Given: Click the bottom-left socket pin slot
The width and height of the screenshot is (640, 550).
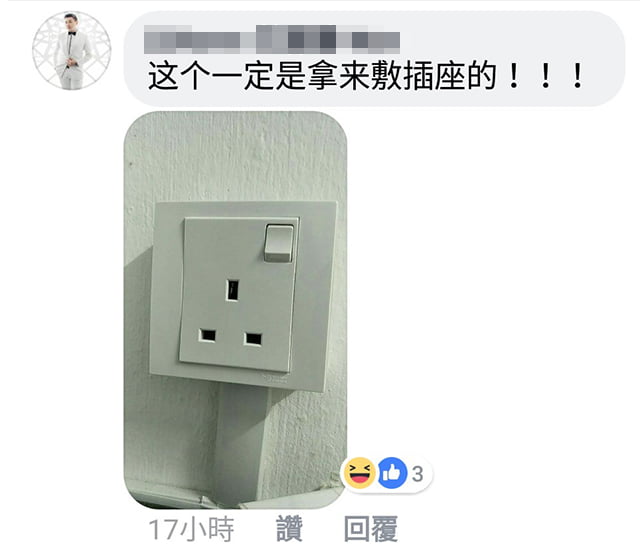Looking at the screenshot, I should 207,336.
